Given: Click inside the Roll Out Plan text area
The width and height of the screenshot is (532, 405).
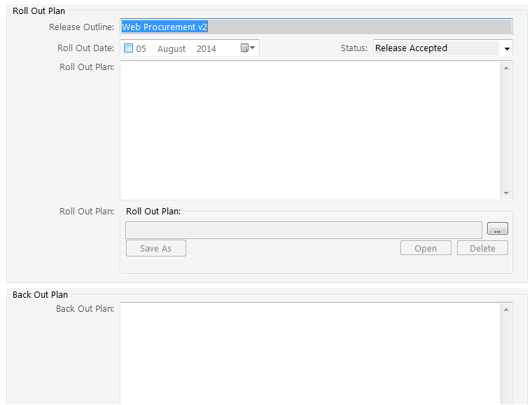Looking at the screenshot, I should point(310,130).
